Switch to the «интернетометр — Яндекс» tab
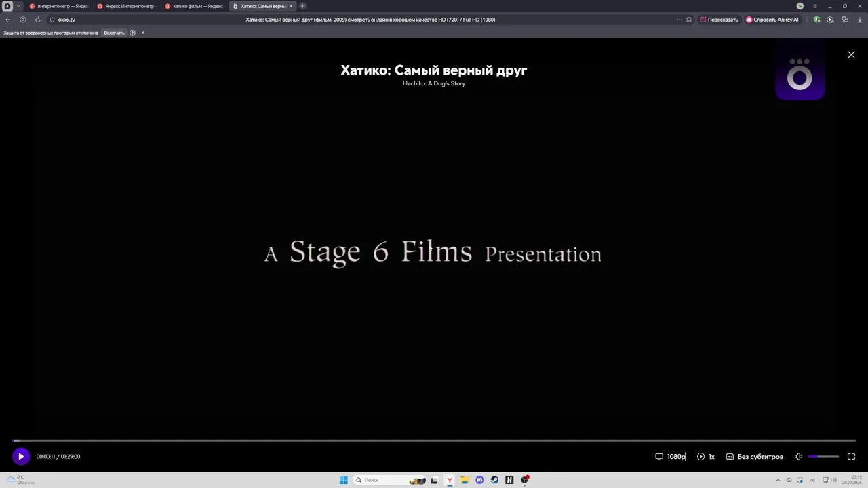868x488 pixels. (58, 6)
